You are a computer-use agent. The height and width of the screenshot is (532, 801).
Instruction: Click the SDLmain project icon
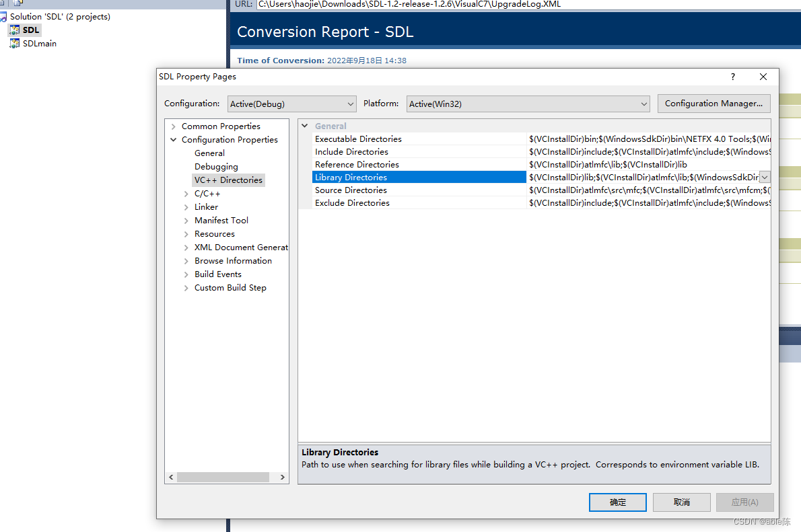pos(14,44)
